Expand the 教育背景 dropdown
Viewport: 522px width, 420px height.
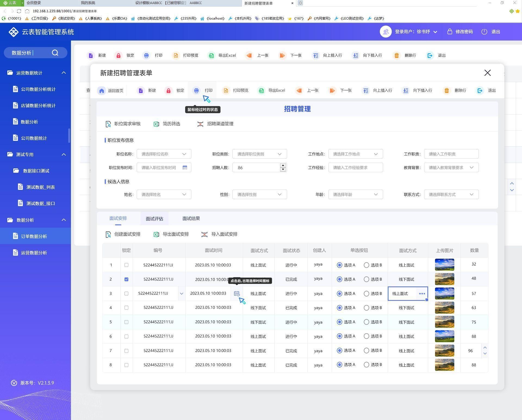click(x=471, y=168)
